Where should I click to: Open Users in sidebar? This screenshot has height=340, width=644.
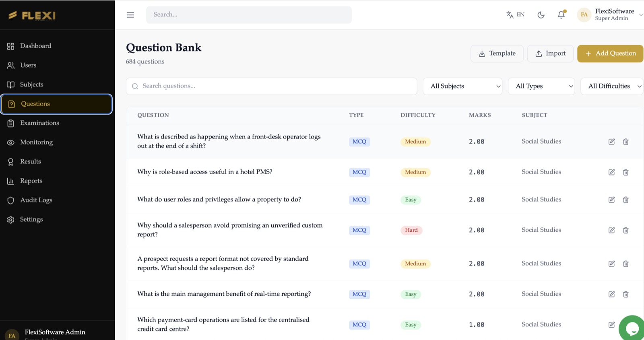click(56, 65)
